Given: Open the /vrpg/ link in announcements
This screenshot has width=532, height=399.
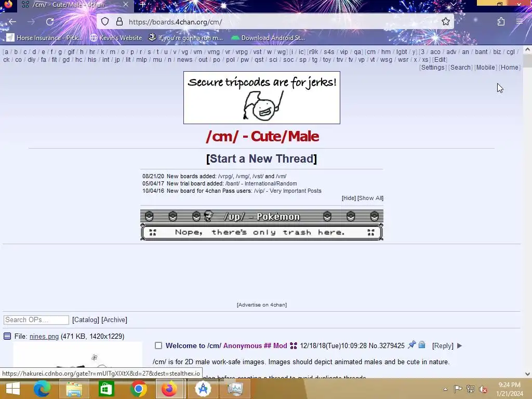Looking at the screenshot, I should click(x=225, y=177).
